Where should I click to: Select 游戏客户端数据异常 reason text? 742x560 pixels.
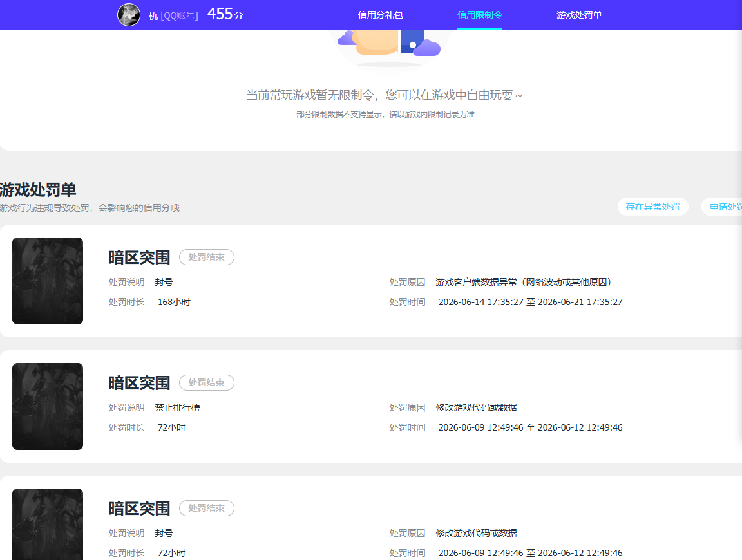524,282
